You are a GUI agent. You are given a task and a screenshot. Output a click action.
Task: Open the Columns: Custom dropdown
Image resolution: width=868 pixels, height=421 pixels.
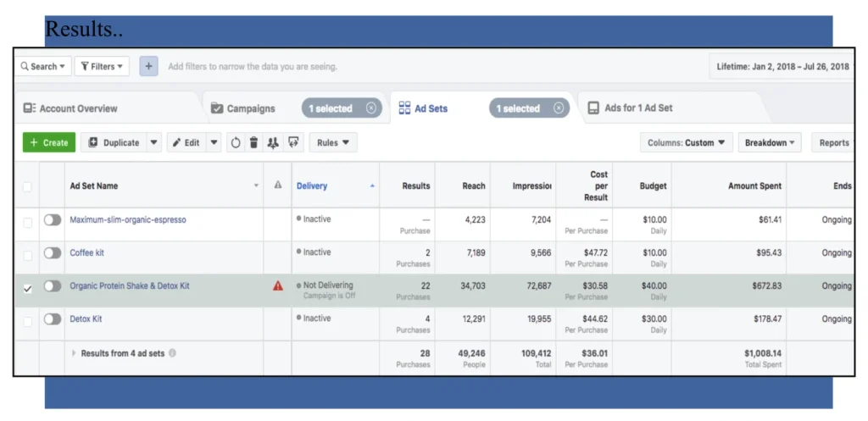coord(685,143)
